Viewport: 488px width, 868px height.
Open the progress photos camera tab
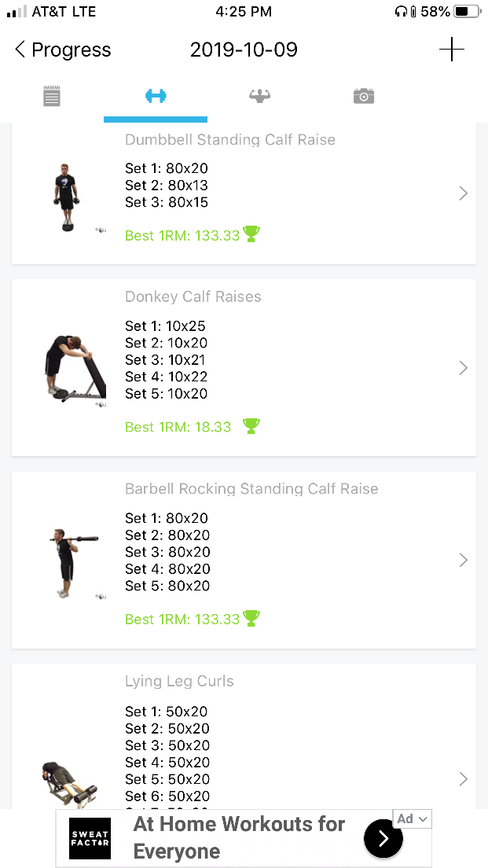point(363,96)
